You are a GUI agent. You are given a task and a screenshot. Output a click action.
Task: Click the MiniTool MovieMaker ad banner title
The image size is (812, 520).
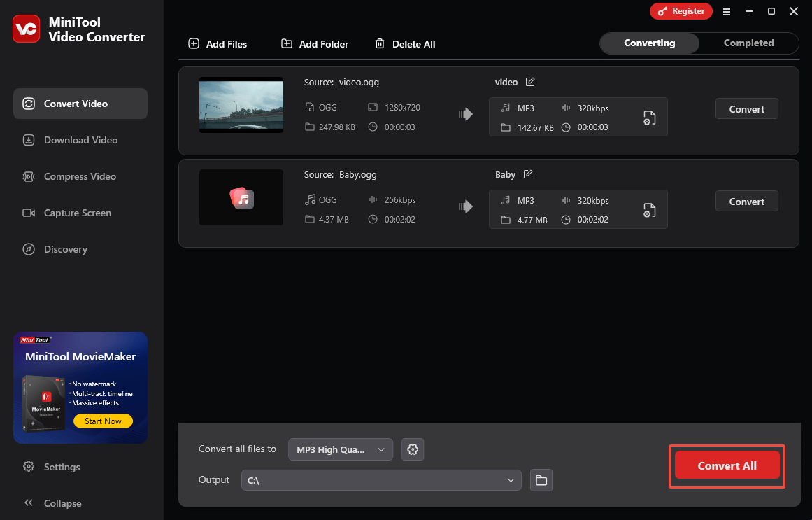80,357
